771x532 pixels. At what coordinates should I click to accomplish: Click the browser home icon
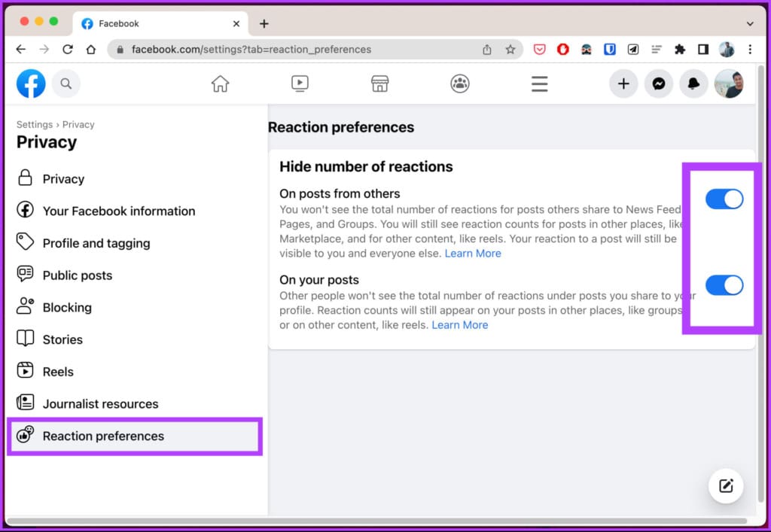91,49
